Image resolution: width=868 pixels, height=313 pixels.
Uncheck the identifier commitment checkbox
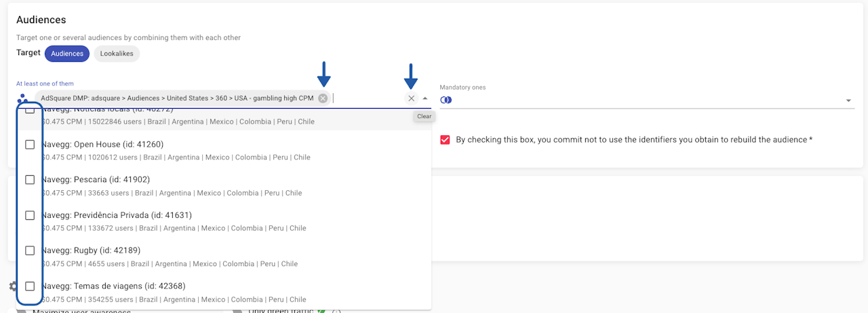[445, 140]
